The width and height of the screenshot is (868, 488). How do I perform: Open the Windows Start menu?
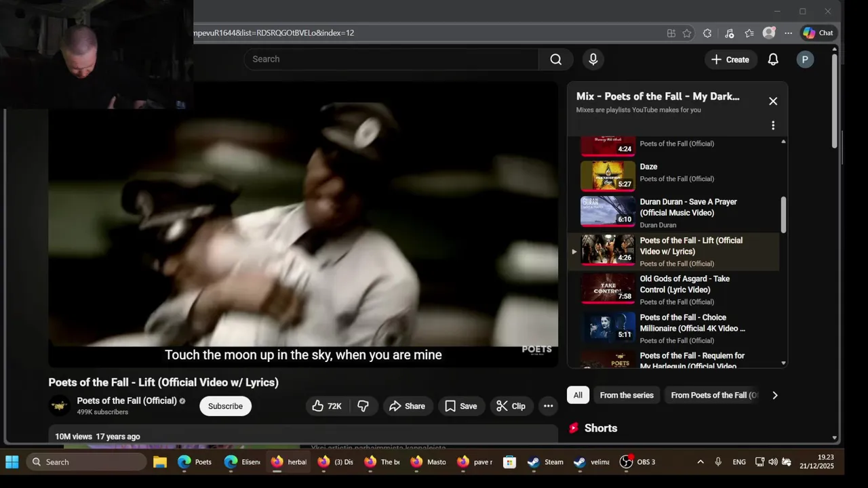(x=12, y=462)
